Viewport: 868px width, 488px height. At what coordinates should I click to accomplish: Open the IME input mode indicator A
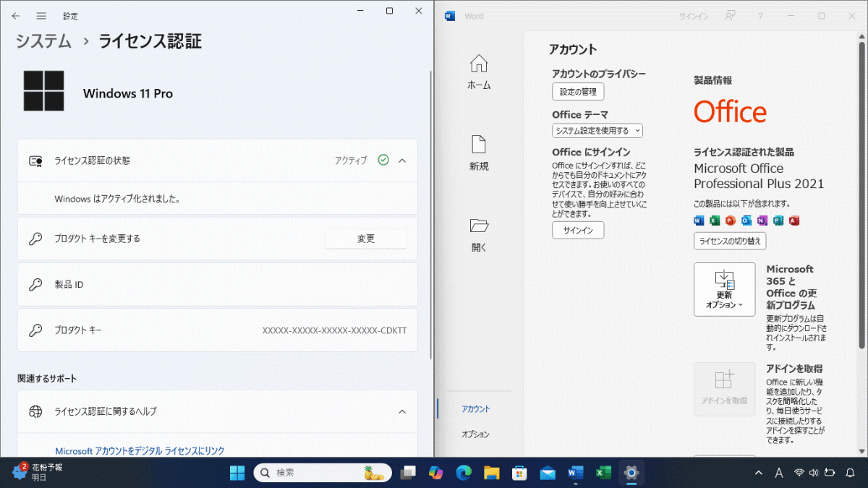click(x=779, y=473)
